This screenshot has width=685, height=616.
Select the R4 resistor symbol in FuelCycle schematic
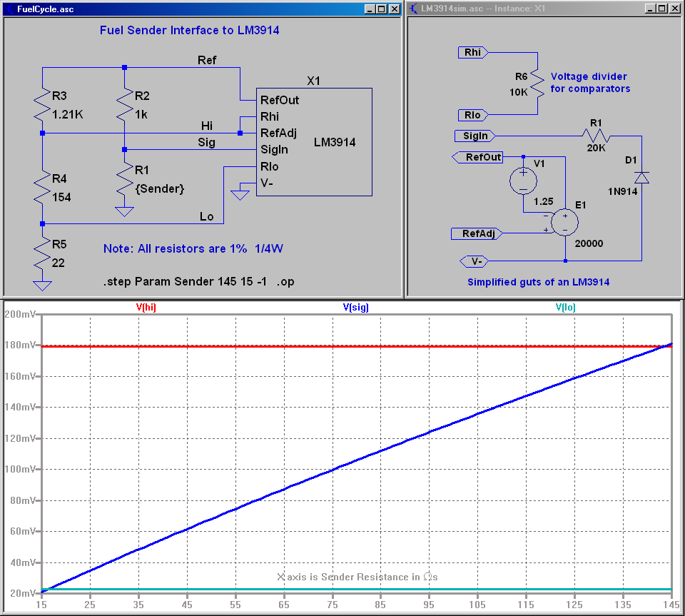click(x=42, y=187)
